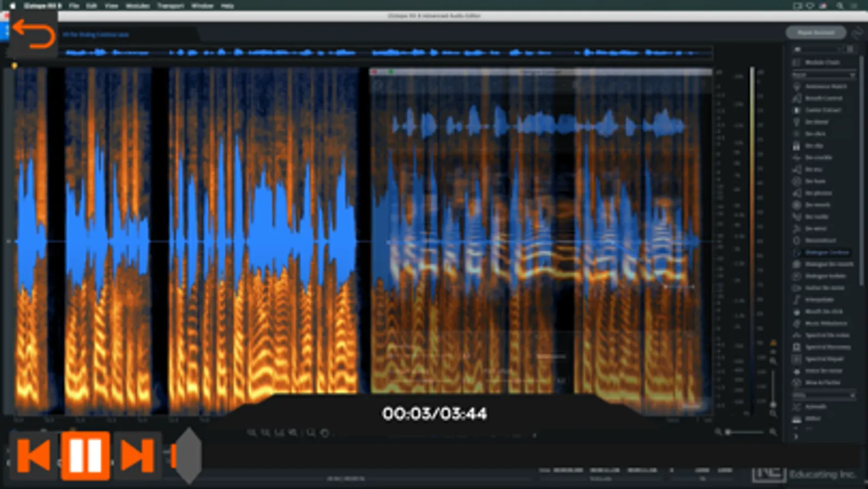The image size is (868, 489).
Task: Open the Interpolate module
Action: coord(814,300)
